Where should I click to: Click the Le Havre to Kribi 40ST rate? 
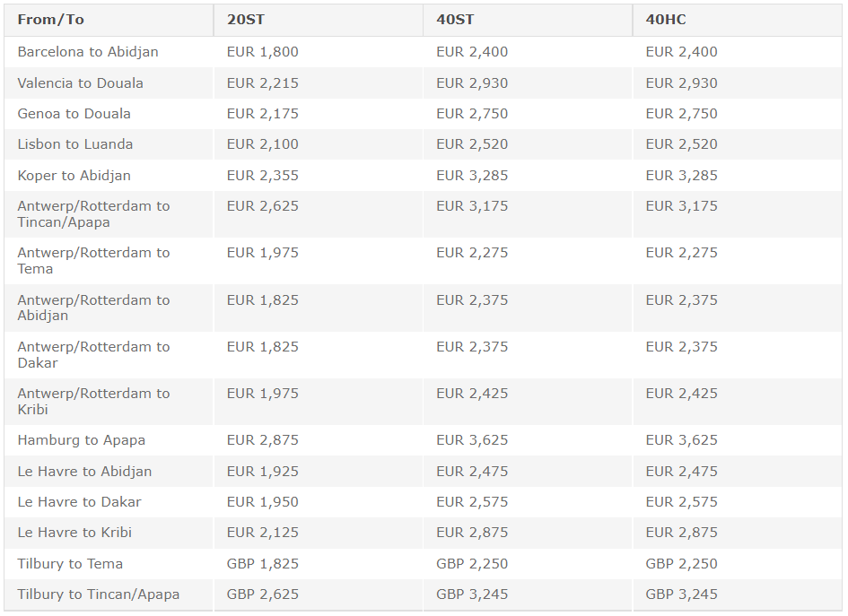(x=472, y=533)
